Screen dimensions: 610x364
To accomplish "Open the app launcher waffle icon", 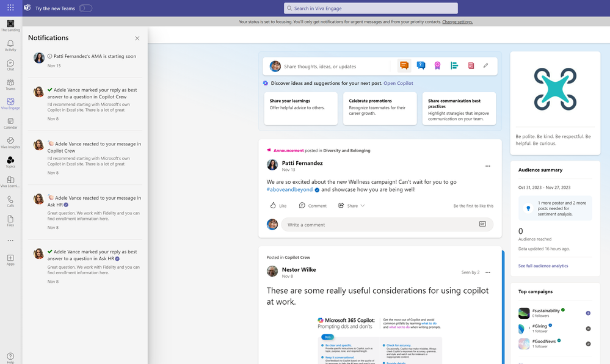I will pyautogui.click(x=10, y=7).
